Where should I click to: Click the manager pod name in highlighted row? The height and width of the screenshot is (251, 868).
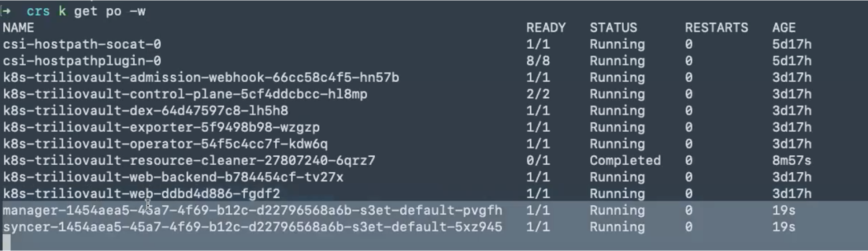252,210
